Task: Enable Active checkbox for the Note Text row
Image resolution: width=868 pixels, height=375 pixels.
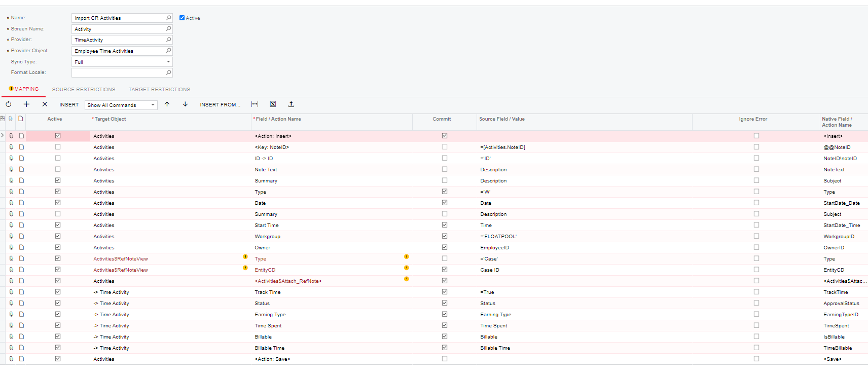Action: pos(58,169)
